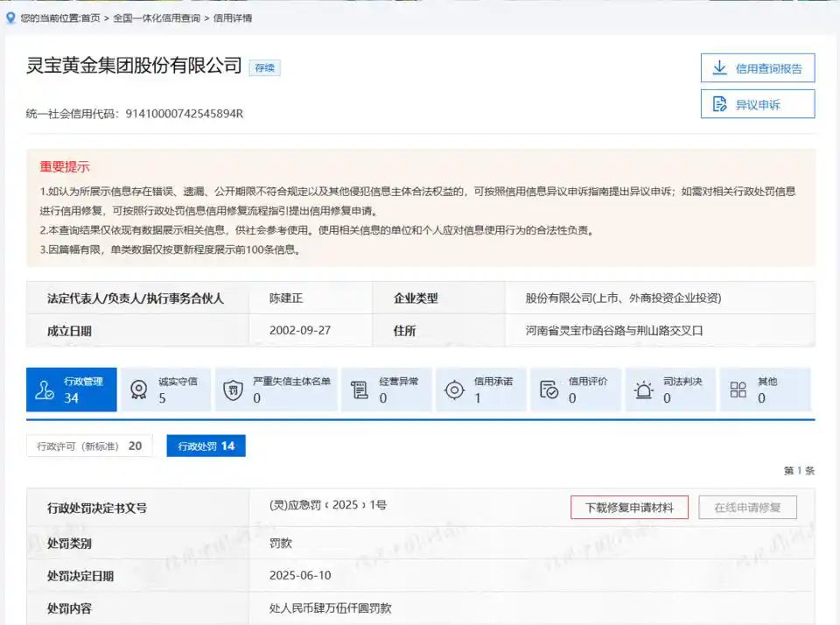Click the 严重失信主体名单 shield icon
840x625 pixels.
(233, 390)
